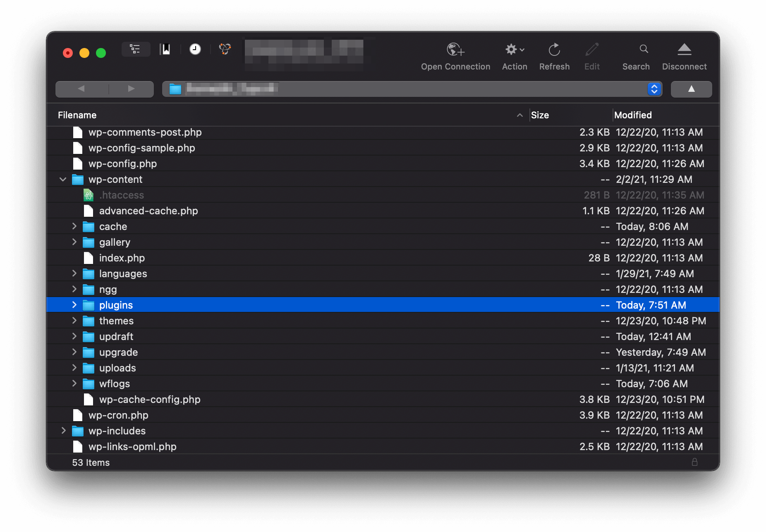
Task: Click the path field folder icon
Action: click(175, 89)
